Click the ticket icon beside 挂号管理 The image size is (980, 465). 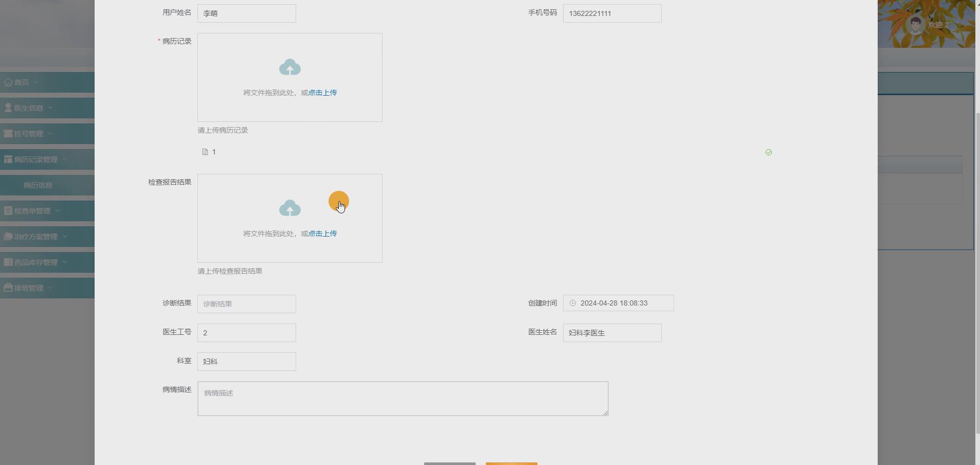[8, 134]
